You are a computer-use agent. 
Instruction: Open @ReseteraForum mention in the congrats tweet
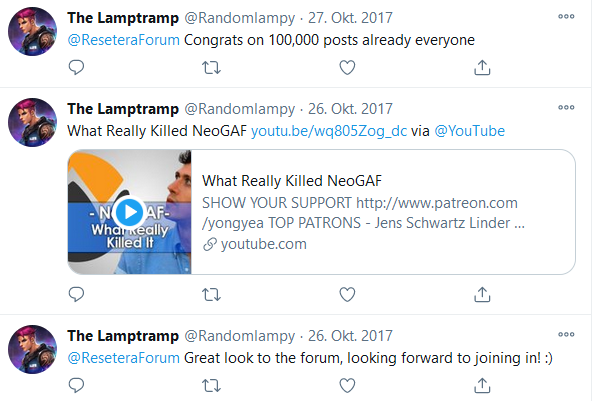[124, 40]
